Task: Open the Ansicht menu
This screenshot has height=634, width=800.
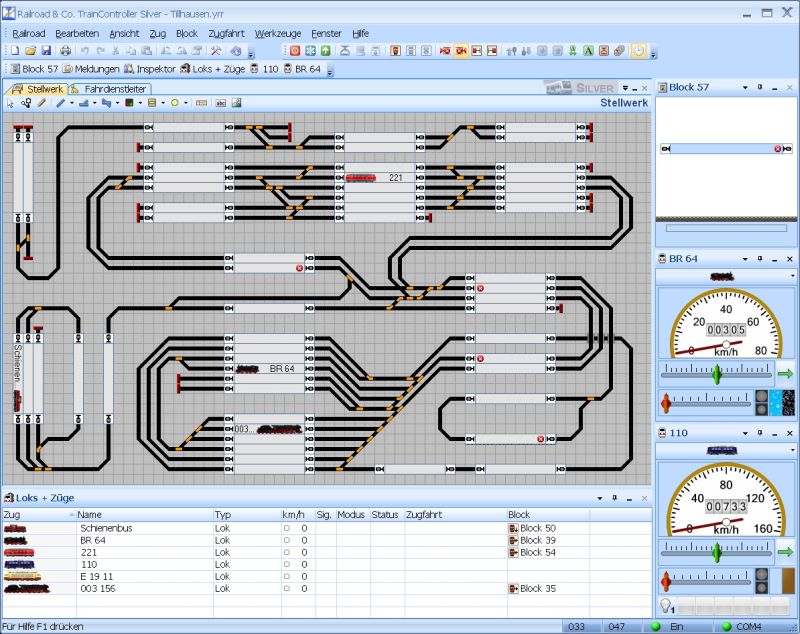Action: [124, 34]
